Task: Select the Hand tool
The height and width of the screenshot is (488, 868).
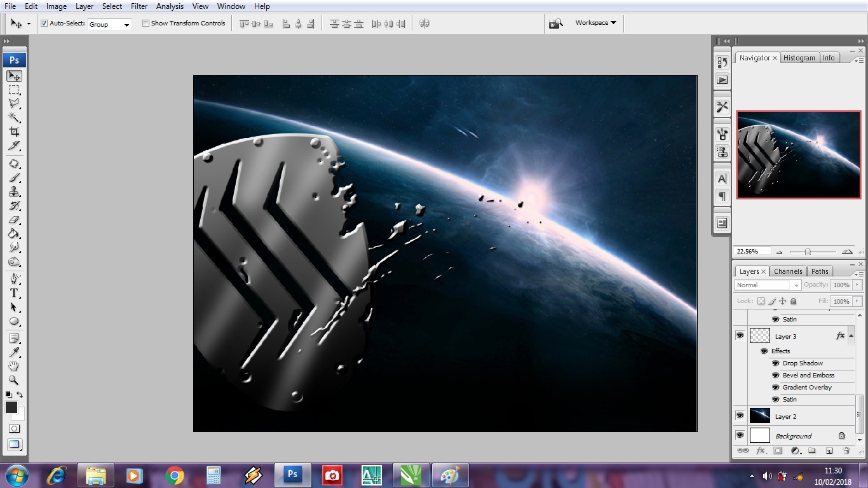Action: point(14,366)
